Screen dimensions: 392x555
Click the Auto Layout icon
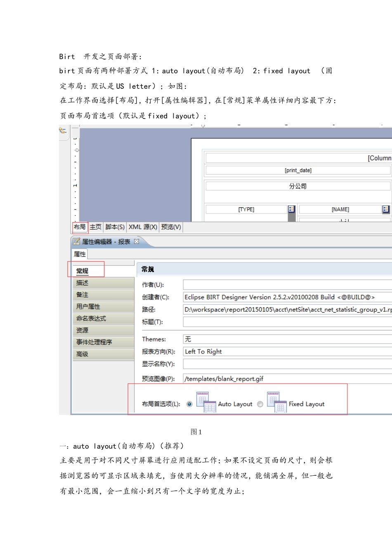tap(206, 402)
